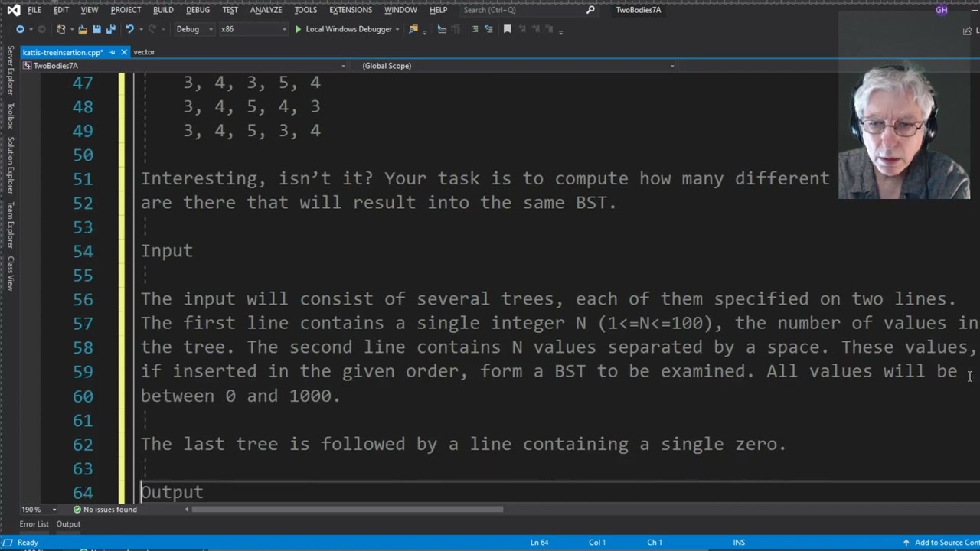The width and height of the screenshot is (980, 551).
Task: Click the Find in Files toolbar icon
Action: [413, 29]
